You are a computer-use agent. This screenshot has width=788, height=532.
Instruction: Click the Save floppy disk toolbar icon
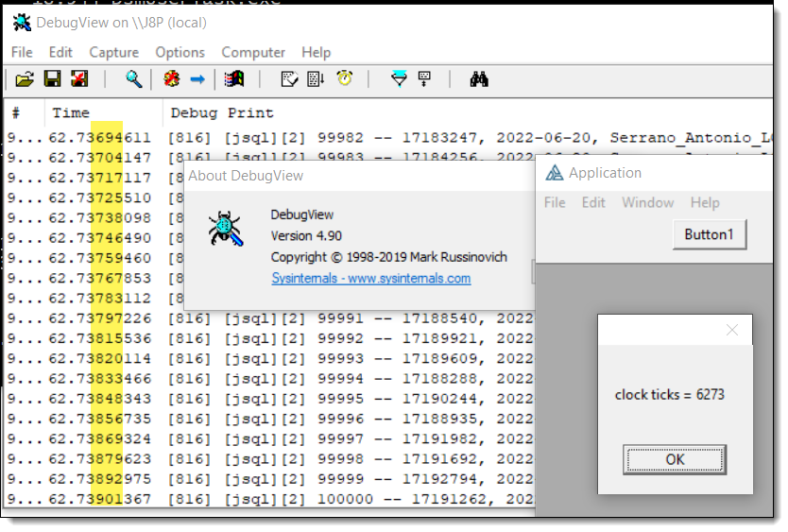[52, 79]
